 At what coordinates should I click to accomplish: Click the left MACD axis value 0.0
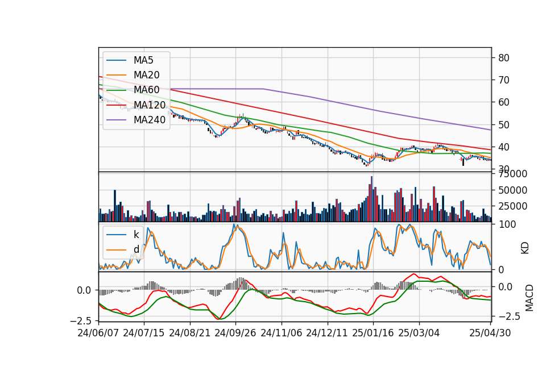pyautogui.click(x=84, y=290)
